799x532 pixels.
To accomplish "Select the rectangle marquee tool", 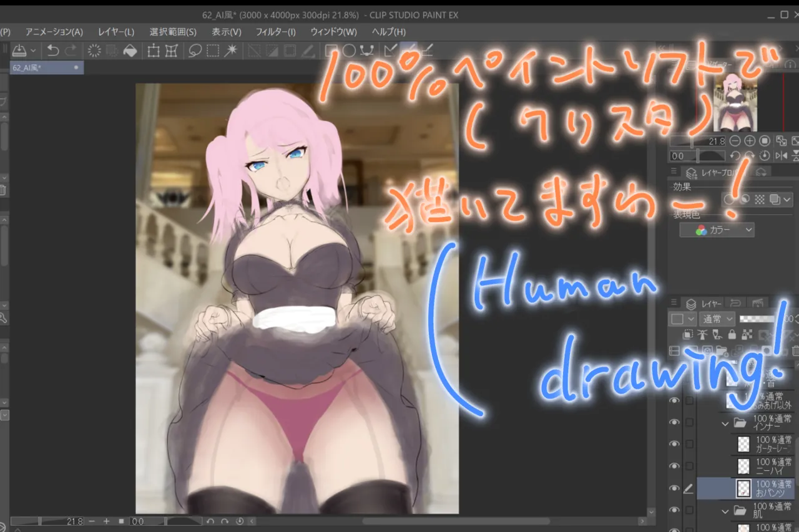I will [213, 52].
